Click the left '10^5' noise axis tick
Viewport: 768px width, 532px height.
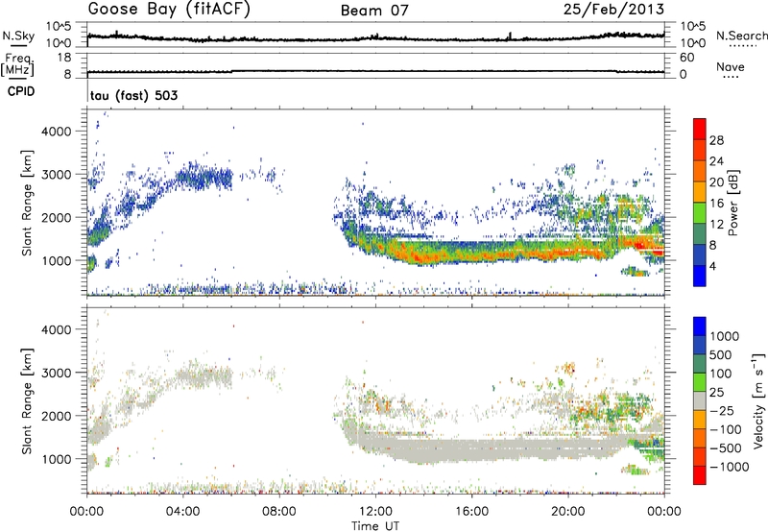click(x=59, y=26)
